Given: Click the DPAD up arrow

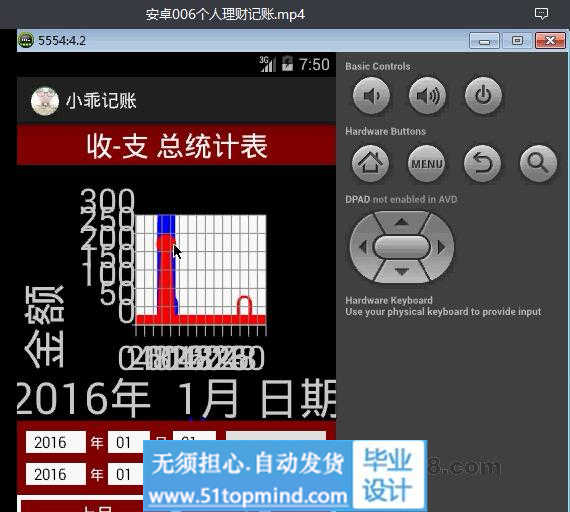Looking at the screenshot, I should point(402,221).
